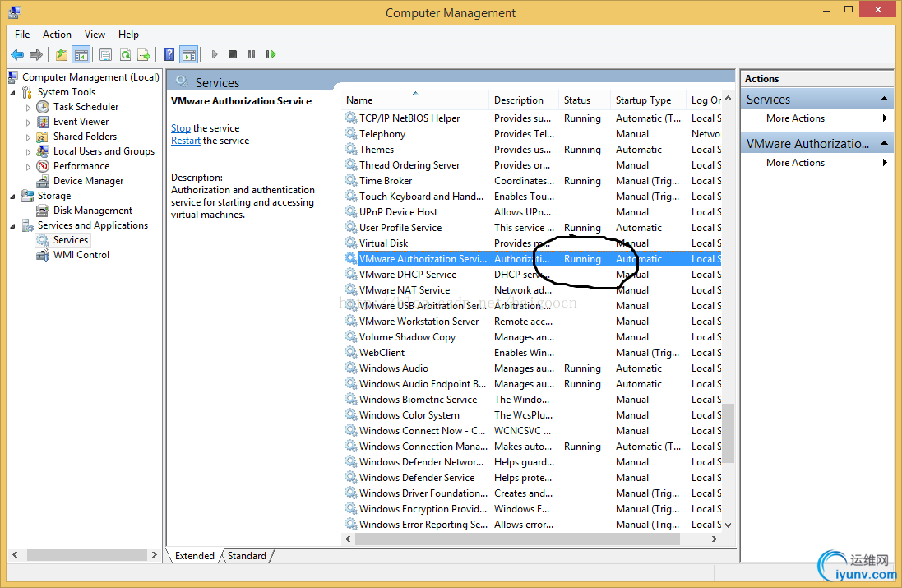Expand the Event Viewer tree node
The width and height of the screenshot is (902, 588).
click(x=28, y=123)
